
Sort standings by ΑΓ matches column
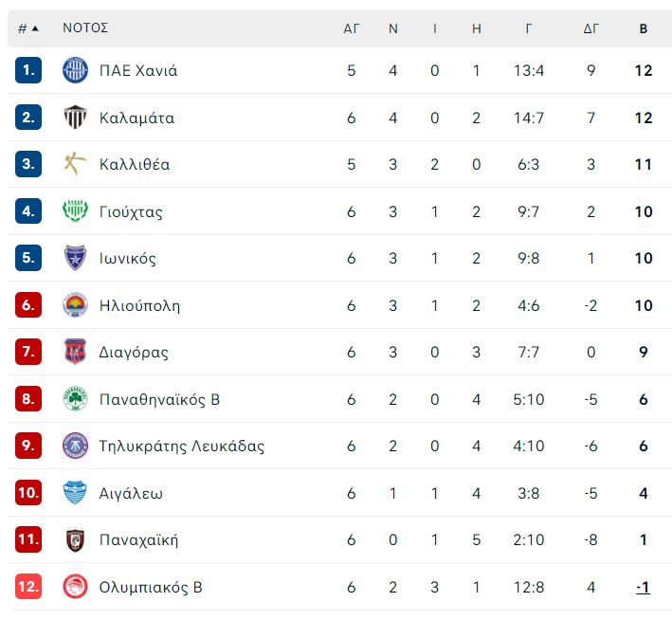(351, 28)
